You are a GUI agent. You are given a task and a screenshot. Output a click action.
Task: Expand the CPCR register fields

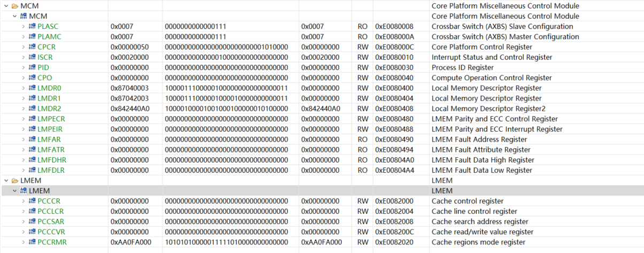[x=23, y=47]
